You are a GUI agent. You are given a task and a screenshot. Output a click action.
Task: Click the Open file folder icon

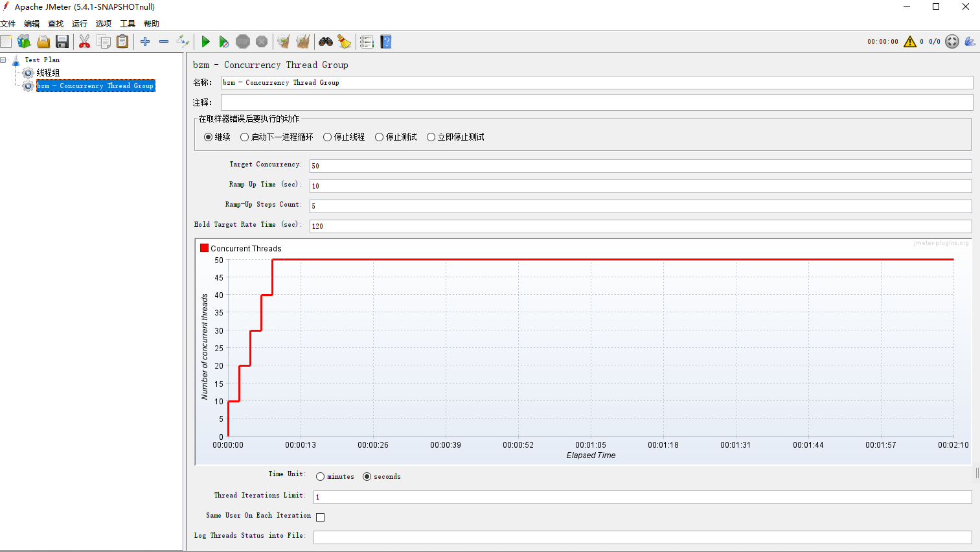coord(43,42)
